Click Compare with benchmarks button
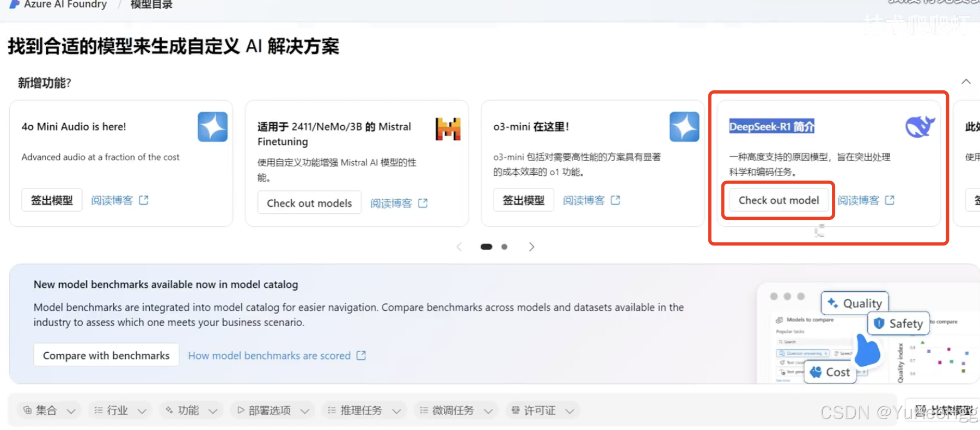The image size is (980, 430). point(106,355)
